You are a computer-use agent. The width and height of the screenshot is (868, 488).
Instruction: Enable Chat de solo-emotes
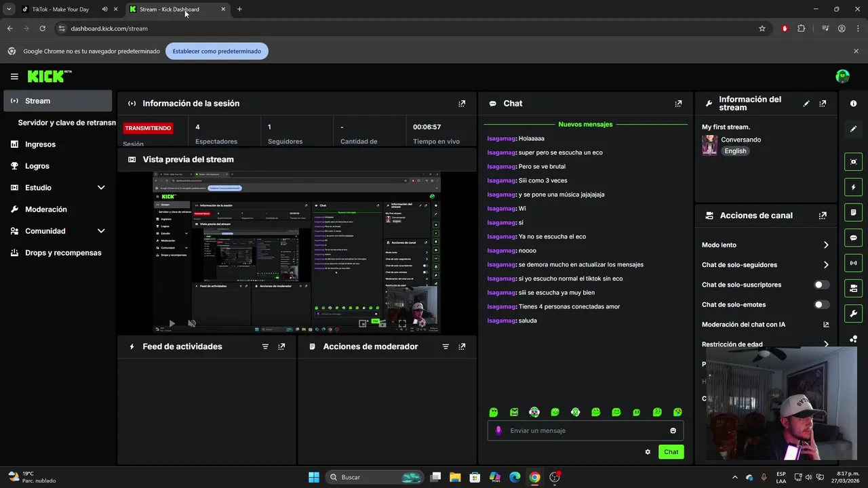click(x=821, y=305)
